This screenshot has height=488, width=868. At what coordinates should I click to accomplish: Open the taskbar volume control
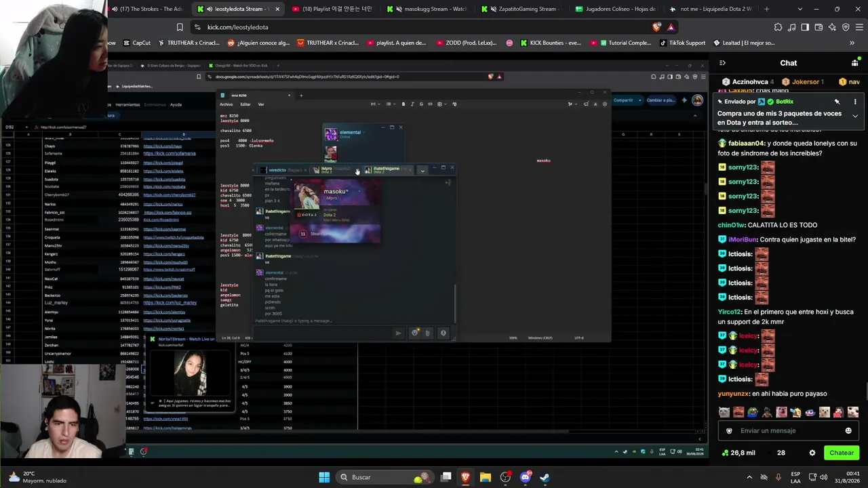(825, 477)
